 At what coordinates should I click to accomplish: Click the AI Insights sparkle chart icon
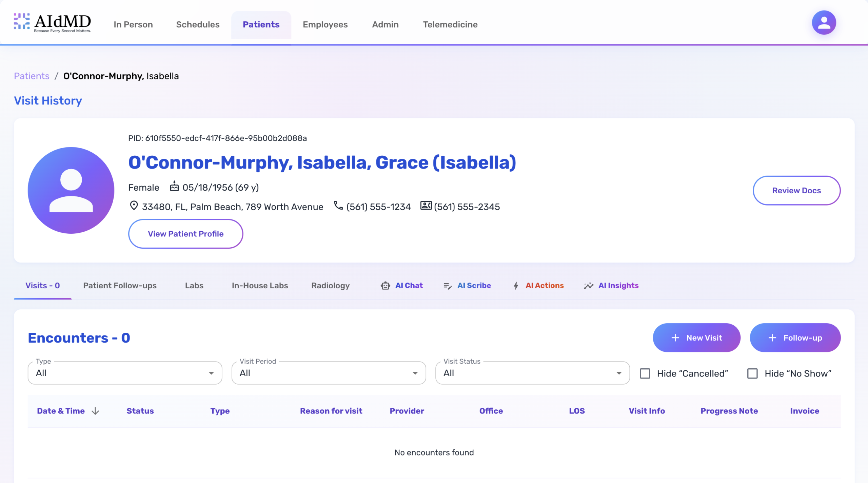(x=589, y=286)
